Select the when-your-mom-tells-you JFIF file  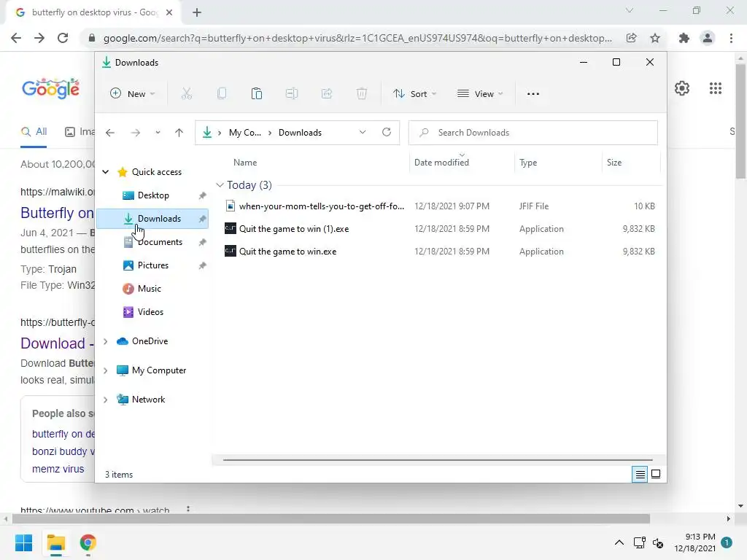click(440, 206)
